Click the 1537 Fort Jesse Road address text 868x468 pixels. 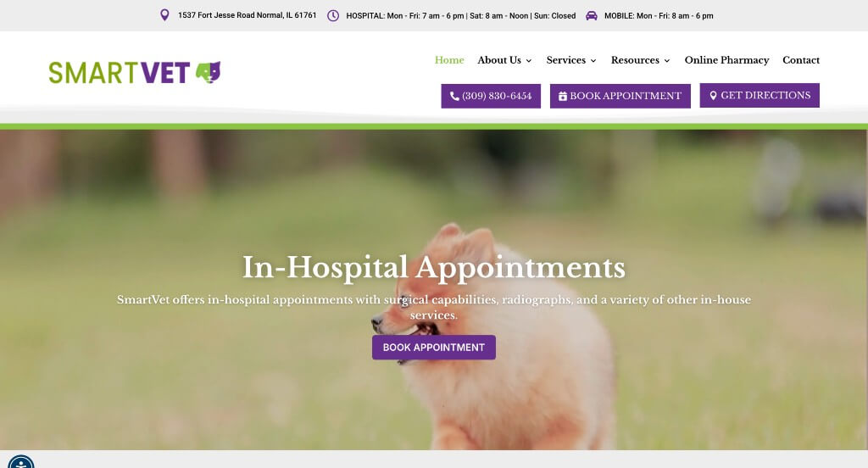click(247, 15)
